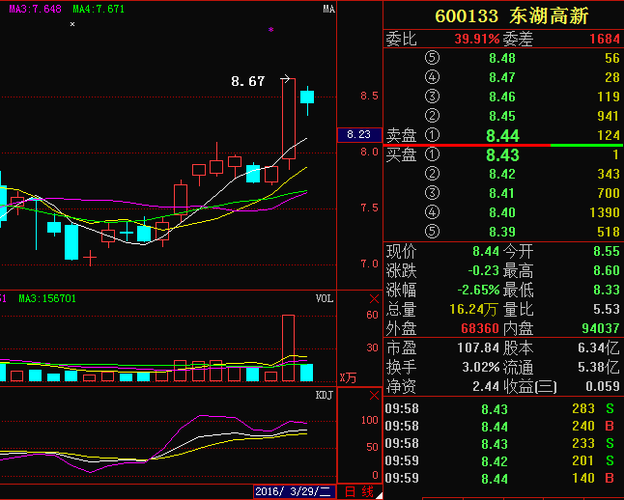Click the 涨幅 value -2.65%

pyautogui.click(x=478, y=290)
